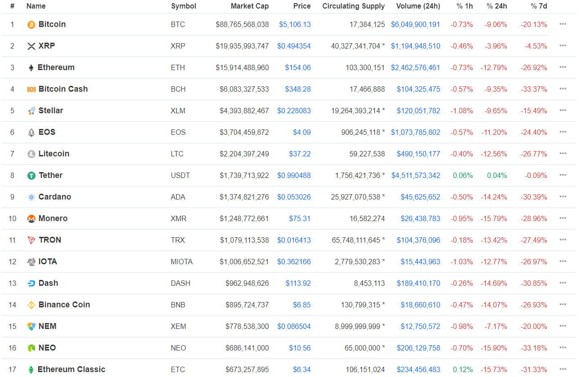Viewport: 588px width, 377px height.
Task: Sort by the Price column header
Action: [x=302, y=6]
